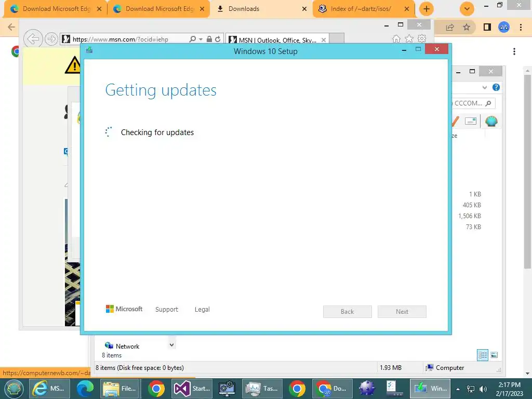
Task: Open a new tab with plus button
Action: (x=427, y=9)
